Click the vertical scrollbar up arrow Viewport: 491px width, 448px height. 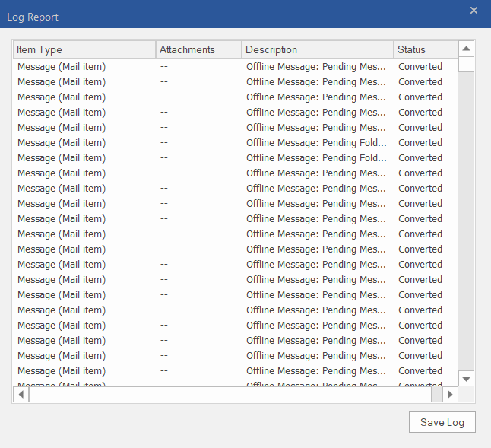pos(466,49)
